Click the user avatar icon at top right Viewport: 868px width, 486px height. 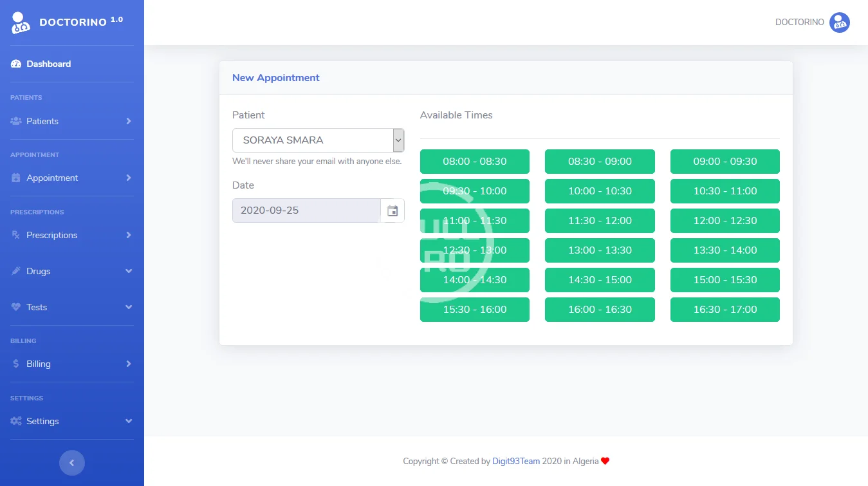click(x=839, y=23)
